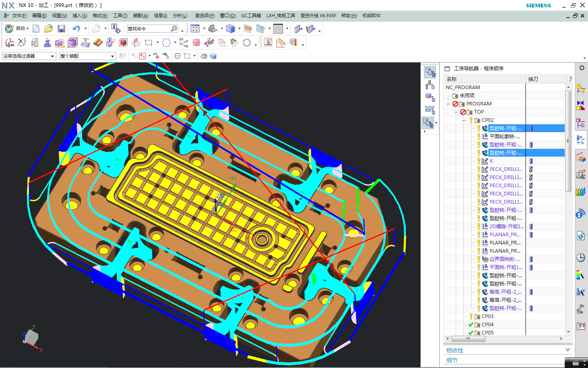This screenshot has width=588, height=368.
Task: Click the History clock icon in sidebar
Action: [580, 258]
